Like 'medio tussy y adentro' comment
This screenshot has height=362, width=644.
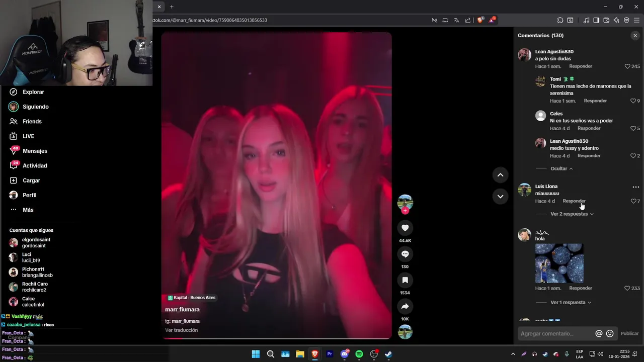click(633, 156)
